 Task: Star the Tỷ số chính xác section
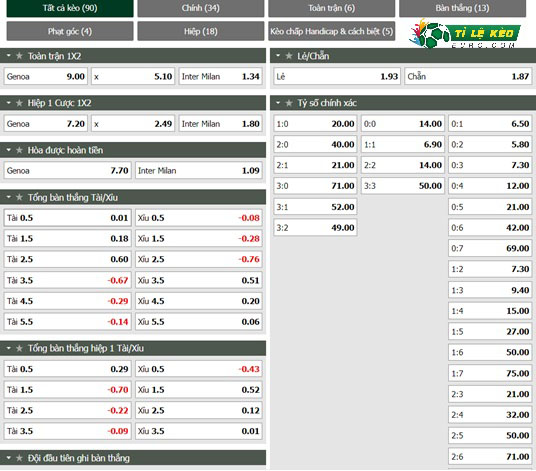click(289, 103)
